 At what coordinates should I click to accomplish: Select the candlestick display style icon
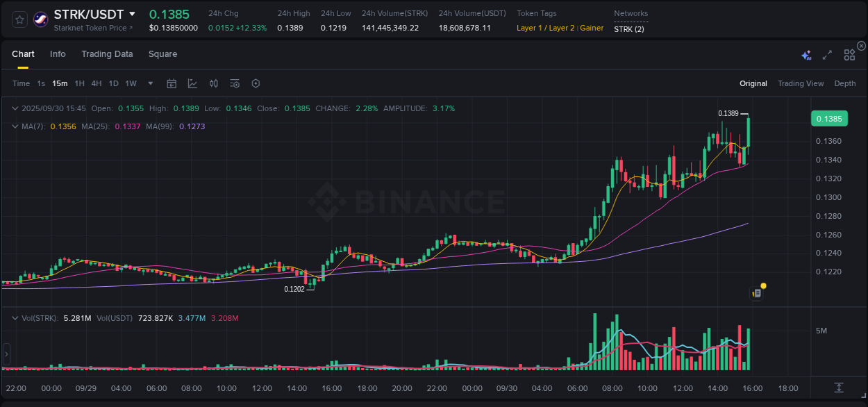(213, 83)
